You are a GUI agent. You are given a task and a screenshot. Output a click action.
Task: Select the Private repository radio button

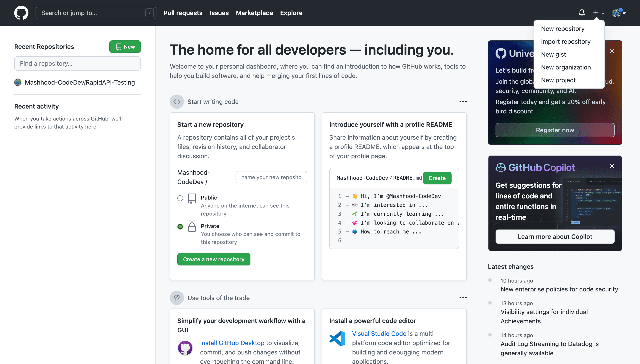tap(181, 227)
